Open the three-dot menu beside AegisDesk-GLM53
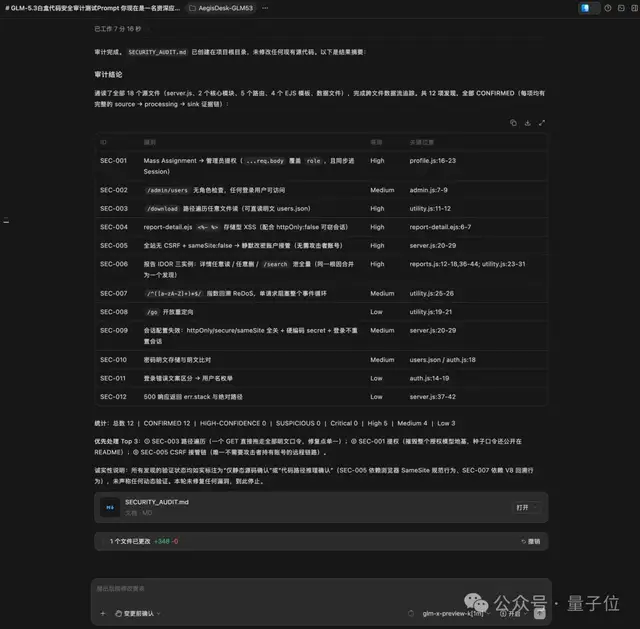The width and height of the screenshot is (640, 629). 265,8
